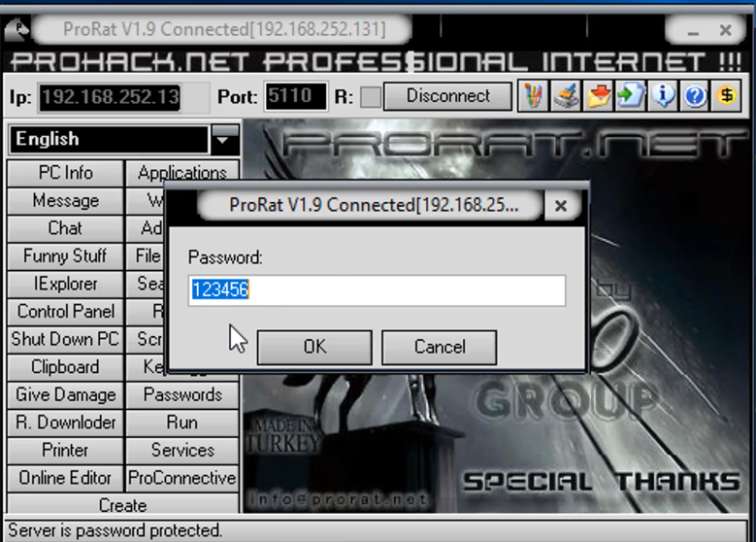Click the Printer button
Image resolution: width=756 pixels, height=542 pixels.
(x=66, y=451)
